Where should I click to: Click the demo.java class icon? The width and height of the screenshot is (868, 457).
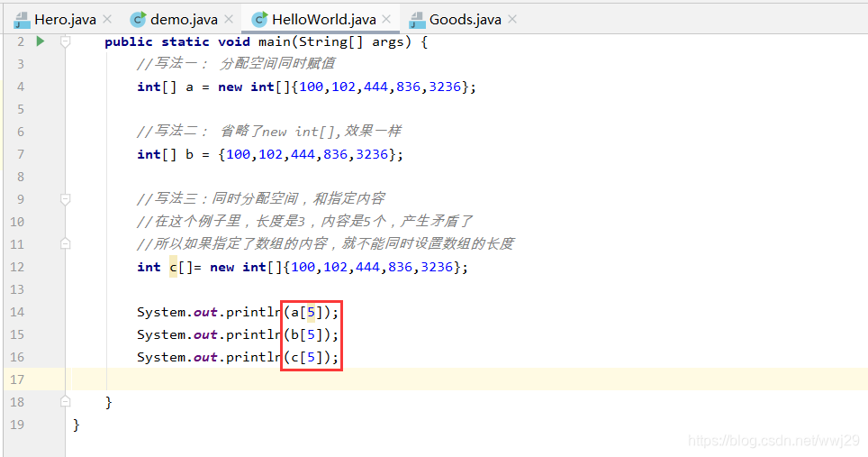pos(138,20)
